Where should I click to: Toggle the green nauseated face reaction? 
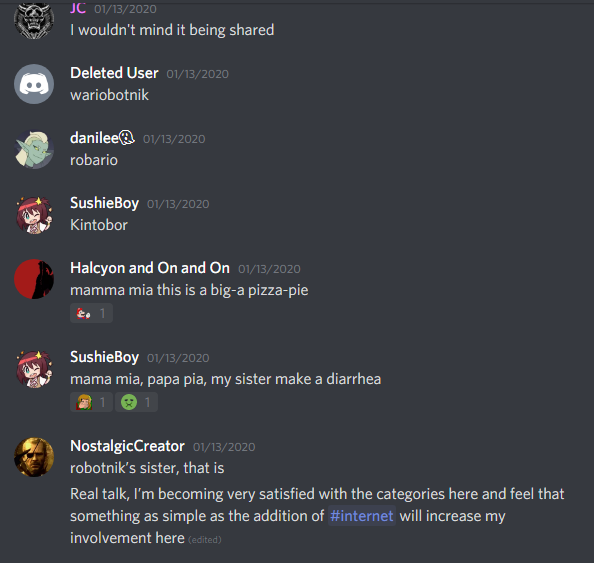pyautogui.click(x=136, y=402)
